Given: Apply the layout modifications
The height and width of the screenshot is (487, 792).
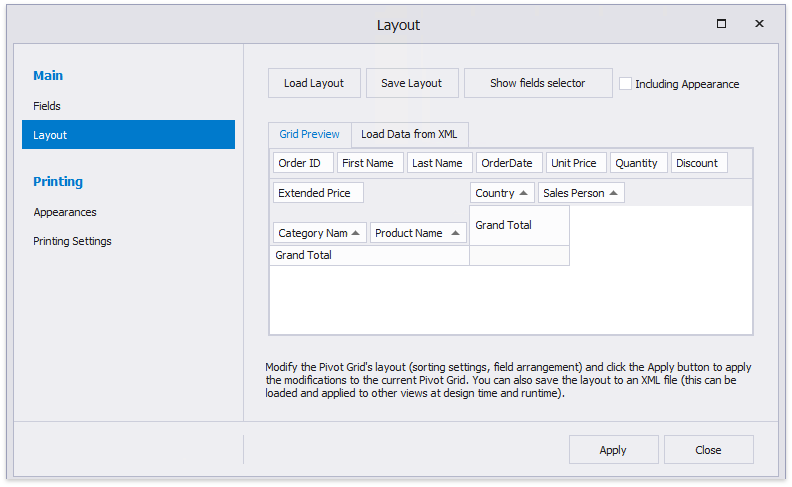Looking at the screenshot, I should 613,450.
